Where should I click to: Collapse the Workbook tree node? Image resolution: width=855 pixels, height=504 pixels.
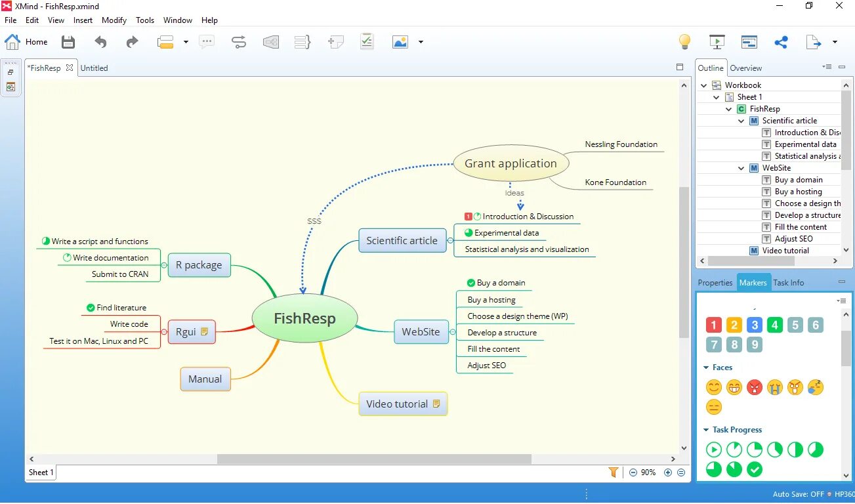pyautogui.click(x=705, y=85)
